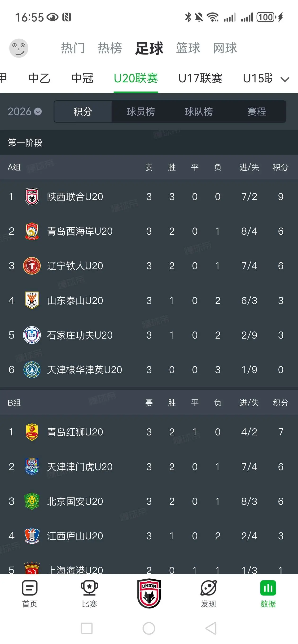Expand the league list chevron
Screen dimensions: 298x644
tap(285, 79)
